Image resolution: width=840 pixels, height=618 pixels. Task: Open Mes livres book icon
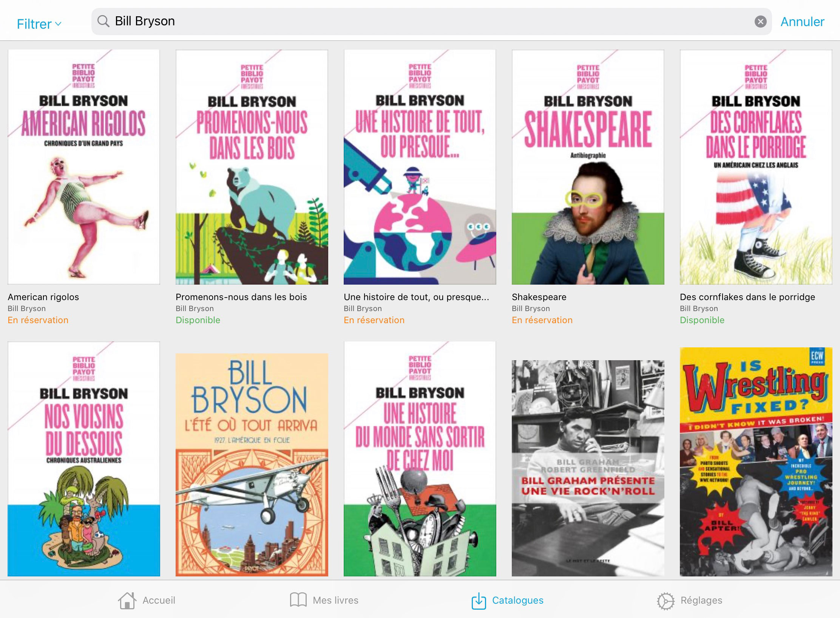click(298, 600)
